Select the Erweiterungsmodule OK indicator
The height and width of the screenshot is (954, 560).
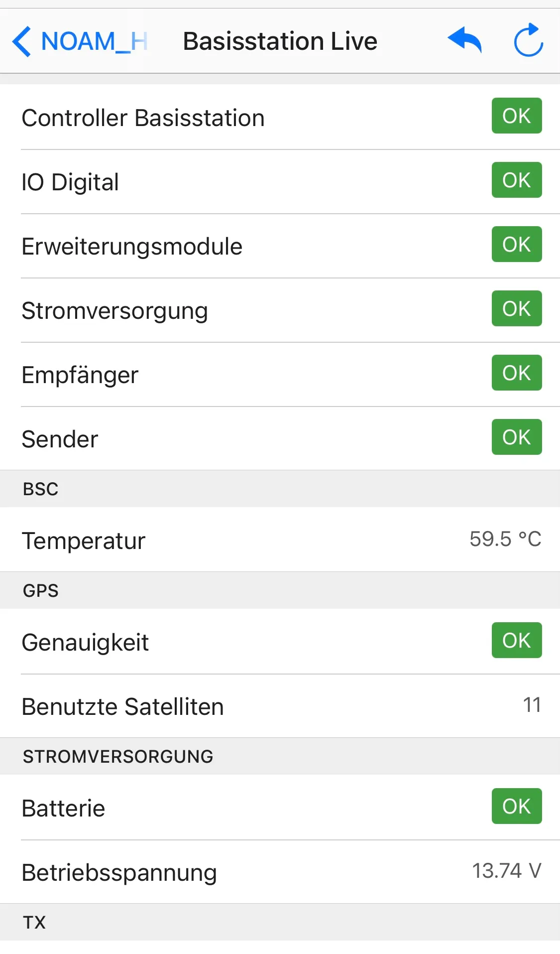click(x=516, y=245)
